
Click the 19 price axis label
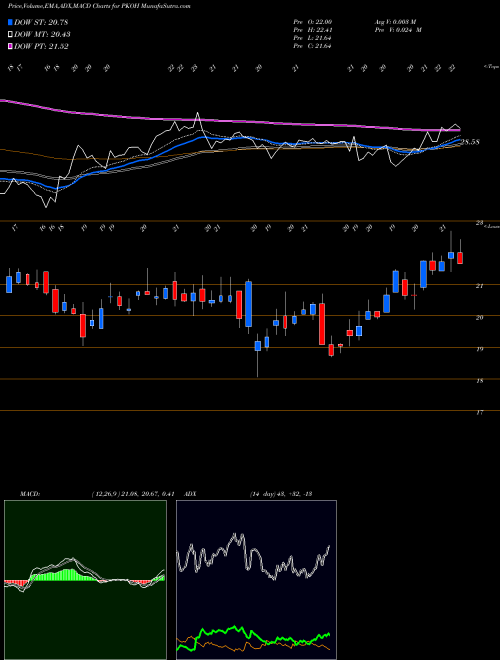(479, 349)
